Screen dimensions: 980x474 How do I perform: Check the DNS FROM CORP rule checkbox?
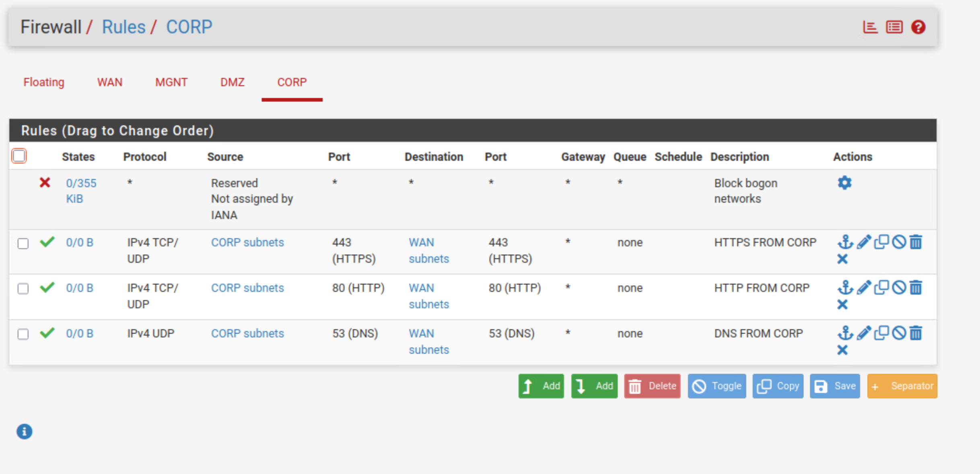[x=23, y=334]
